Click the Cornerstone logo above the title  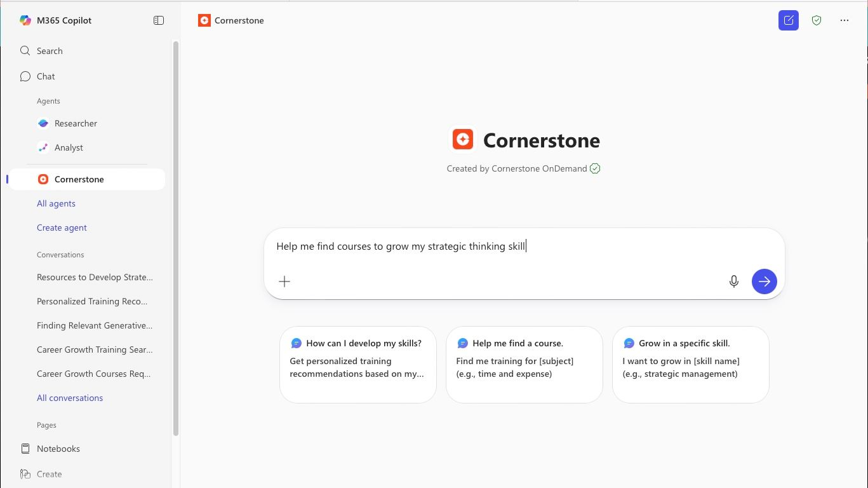click(x=462, y=139)
